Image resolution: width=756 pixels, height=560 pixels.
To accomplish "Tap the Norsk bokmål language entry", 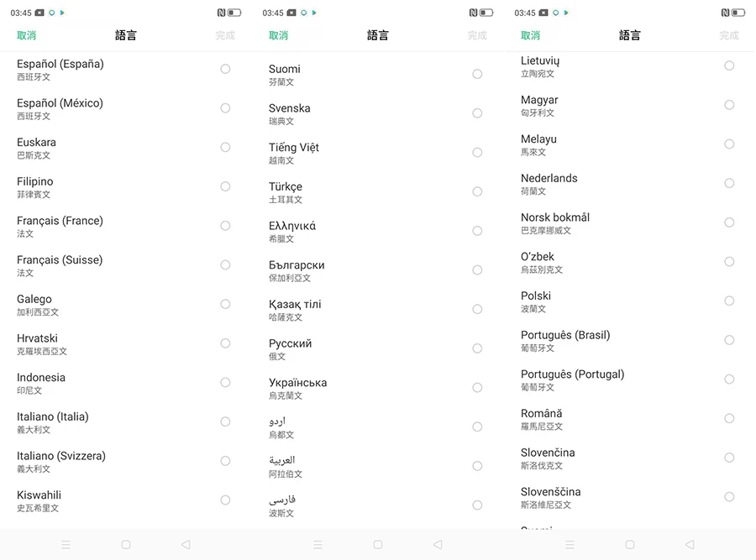I will pos(554,222).
